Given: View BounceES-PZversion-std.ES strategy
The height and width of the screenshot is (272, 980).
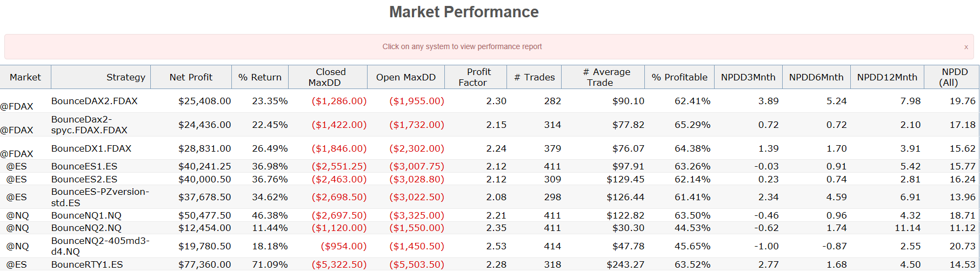Looking at the screenshot, I should point(100,197).
